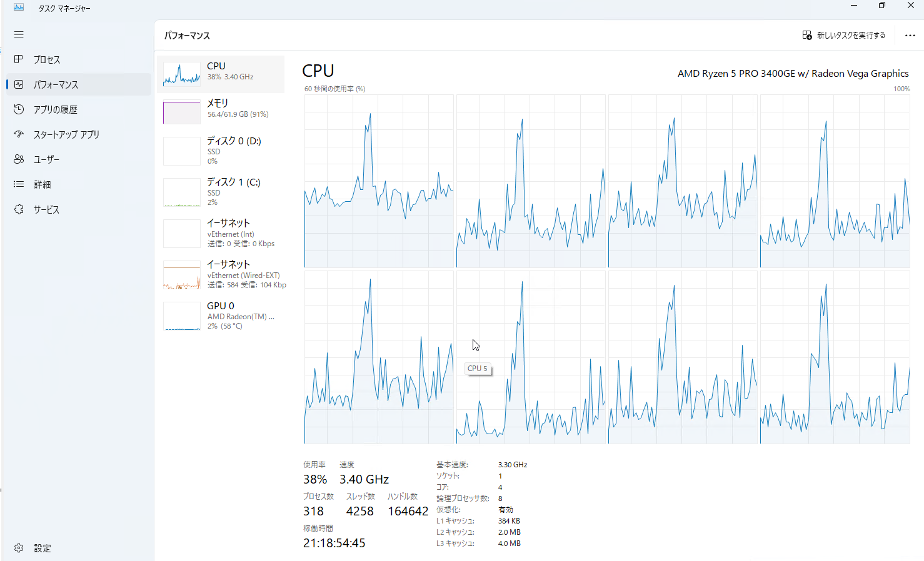This screenshot has width=924, height=561.
Task: Click the 318 プロセス数 value
Action: 313,511
